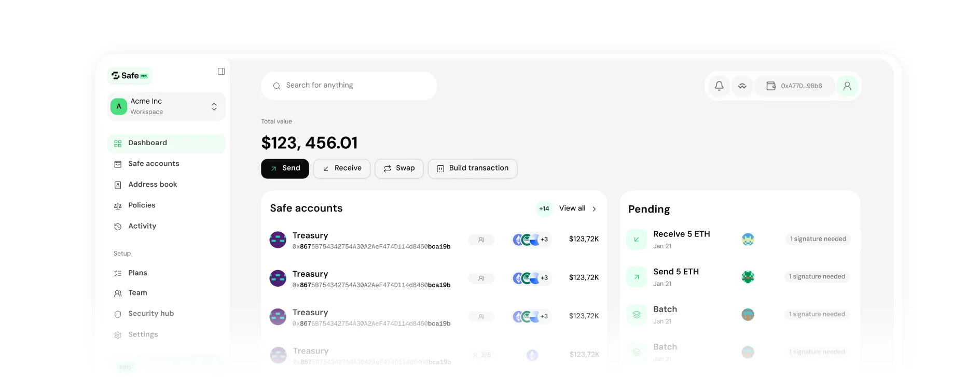Click the Receive button

(x=342, y=169)
